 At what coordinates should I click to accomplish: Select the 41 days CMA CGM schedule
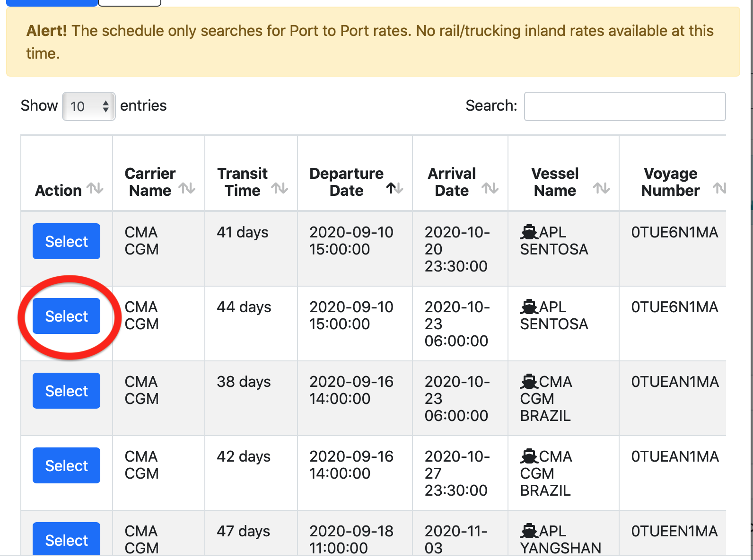(x=66, y=241)
